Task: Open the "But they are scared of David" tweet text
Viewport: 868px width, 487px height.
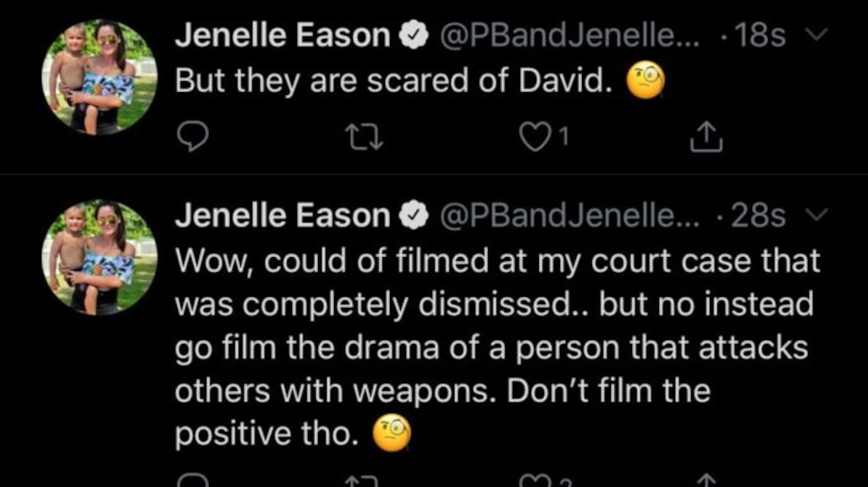Action: point(393,82)
